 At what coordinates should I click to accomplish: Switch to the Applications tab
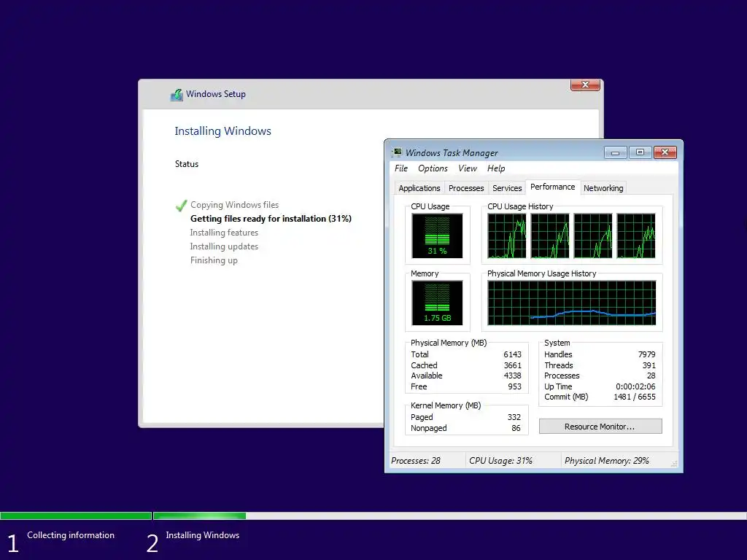tap(419, 188)
